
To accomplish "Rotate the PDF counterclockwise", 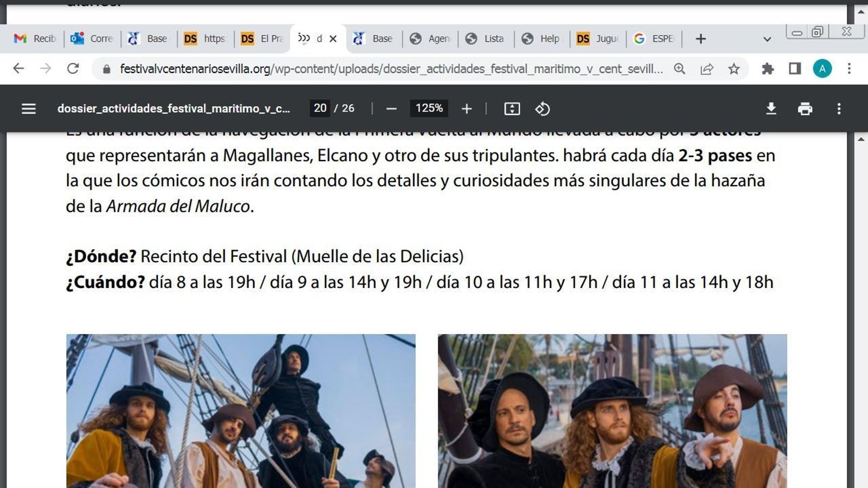I will coord(541,108).
